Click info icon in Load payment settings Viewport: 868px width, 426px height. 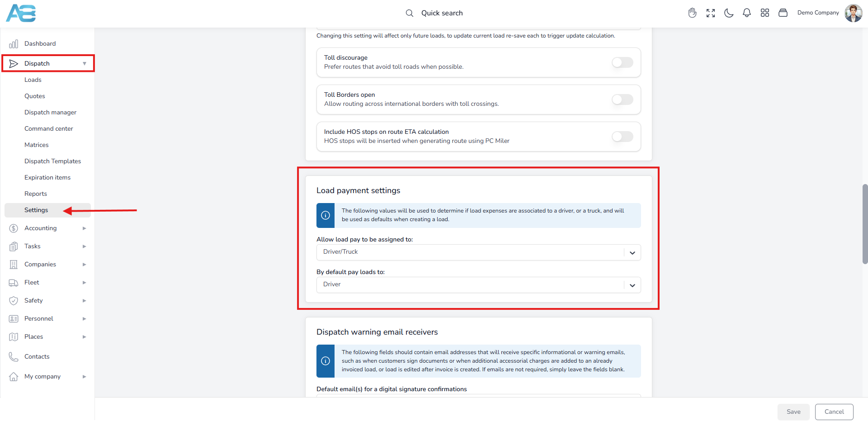tap(325, 215)
